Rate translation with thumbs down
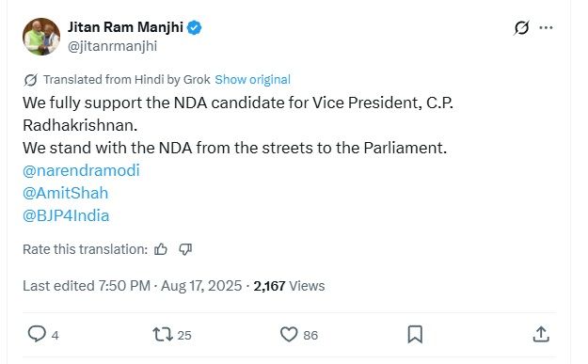This screenshot has height=364, width=588. click(185, 249)
